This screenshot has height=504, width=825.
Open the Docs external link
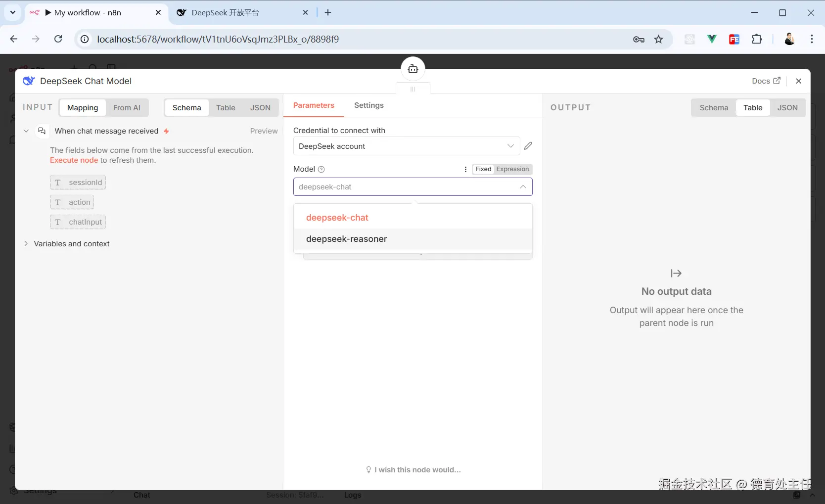[766, 81]
